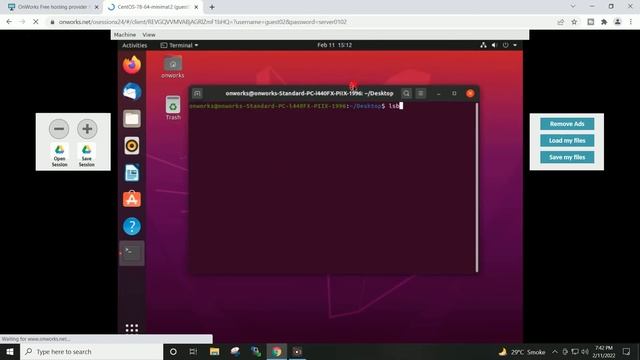Open Task View in the taskbar
The image size is (640, 360).
pyautogui.click(x=193, y=351)
